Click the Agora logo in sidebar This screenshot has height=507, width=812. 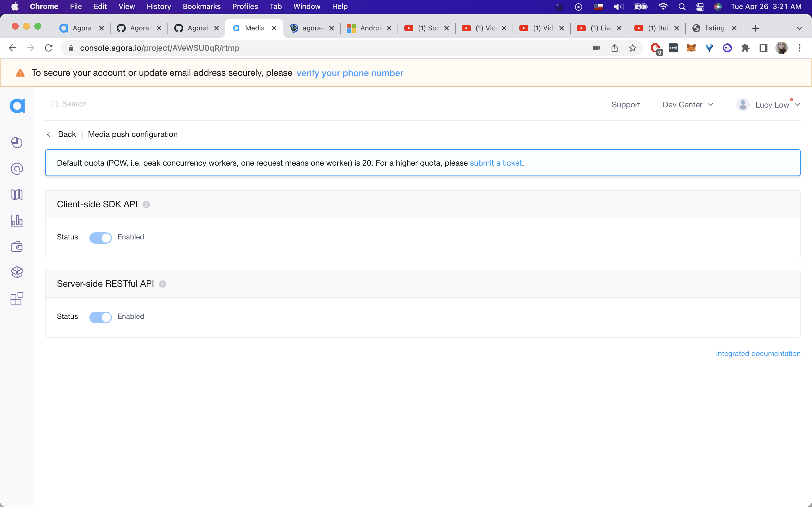click(17, 106)
